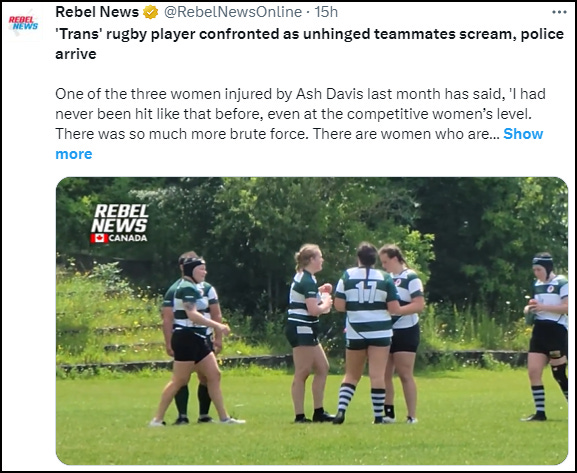Click the tweet body paragraph text
The height and width of the screenshot is (473, 577).
click(x=300, y=124)
